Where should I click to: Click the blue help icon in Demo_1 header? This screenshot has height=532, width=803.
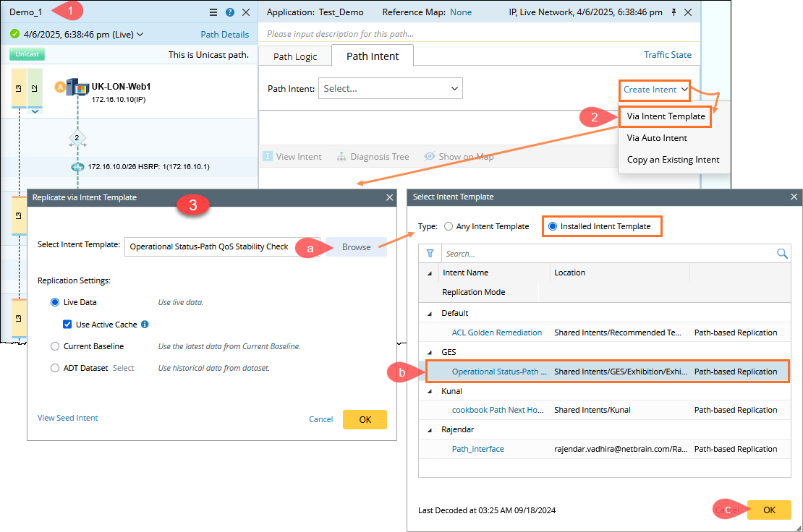point(230,12)
